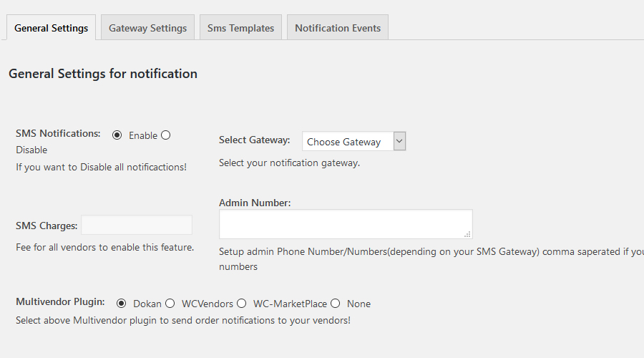This screenshot has height=358, width=644.
Task: Enable SMS Notifications radio option
Action: 117,135
